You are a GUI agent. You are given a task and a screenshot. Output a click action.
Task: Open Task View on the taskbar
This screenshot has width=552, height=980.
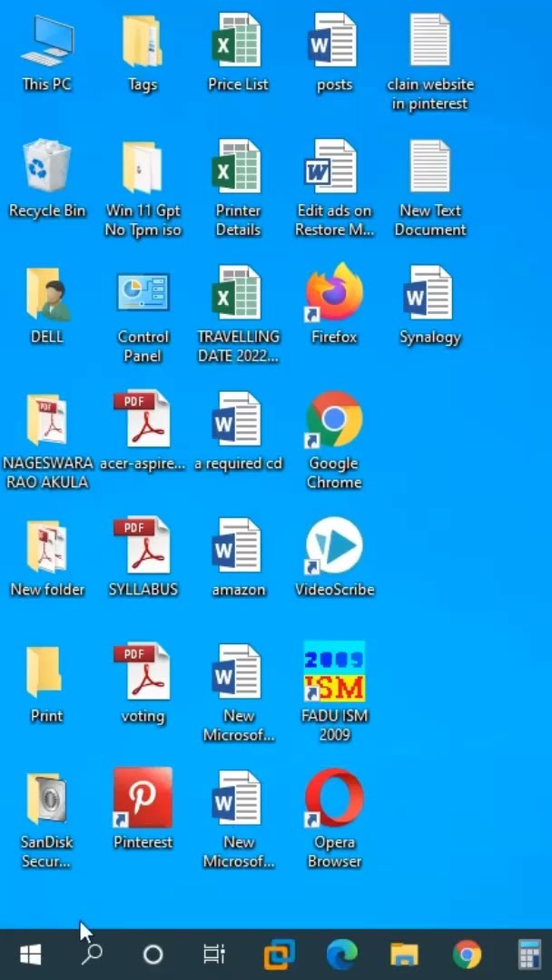(214, 955)
